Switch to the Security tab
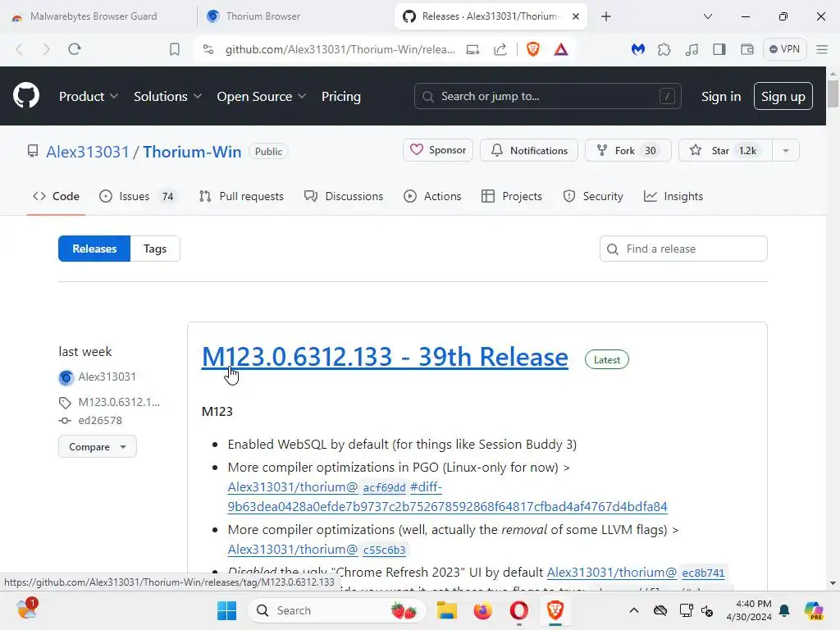Image resolution: width=840 pixels, height=630 pixels. point(593,196)
